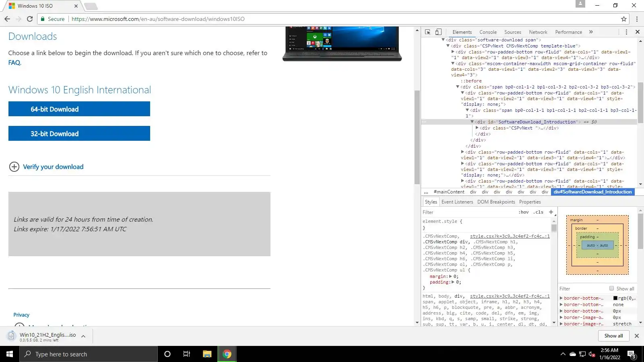Open the Performance tab
644x362 pixels.
568,32
